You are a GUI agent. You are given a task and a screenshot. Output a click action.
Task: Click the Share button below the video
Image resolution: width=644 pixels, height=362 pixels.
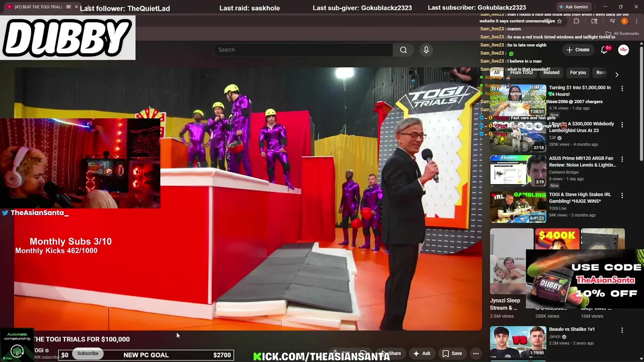[x=390, y=353]
